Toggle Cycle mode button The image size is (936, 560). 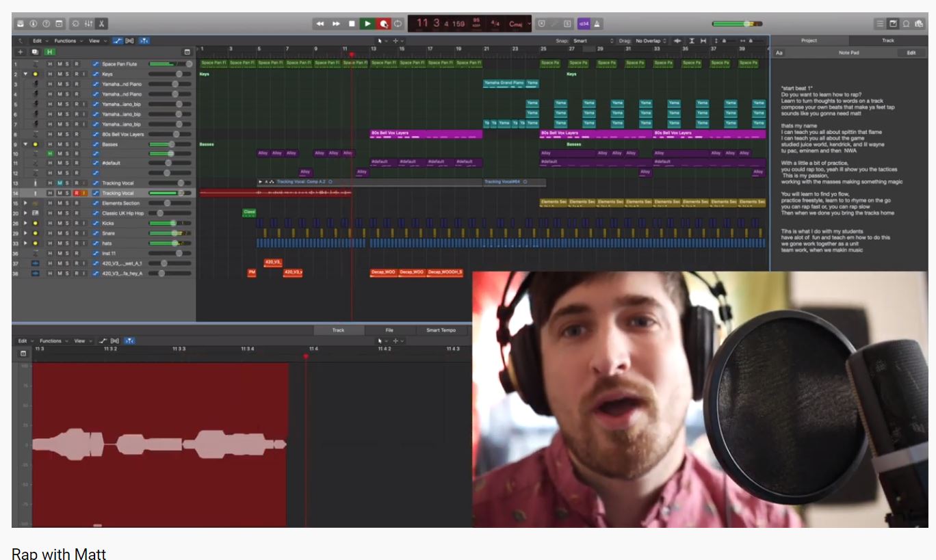(398, 24)
